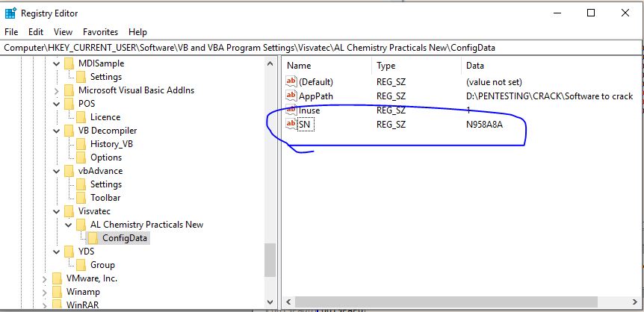This screenshot has height=312, width=644.
Task: Collapse the VB Decompiler tree node
Action: pyautogui.click(x=56, y=131)
